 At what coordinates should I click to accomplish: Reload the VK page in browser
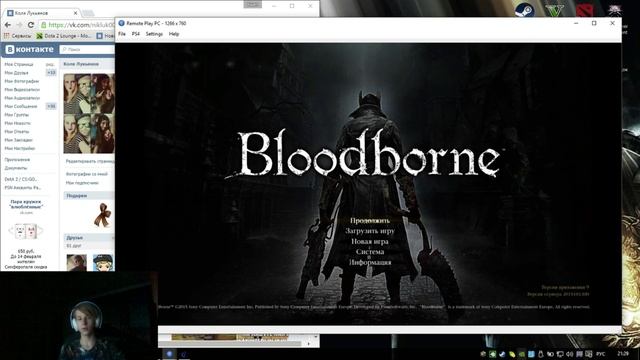(31, 25)
